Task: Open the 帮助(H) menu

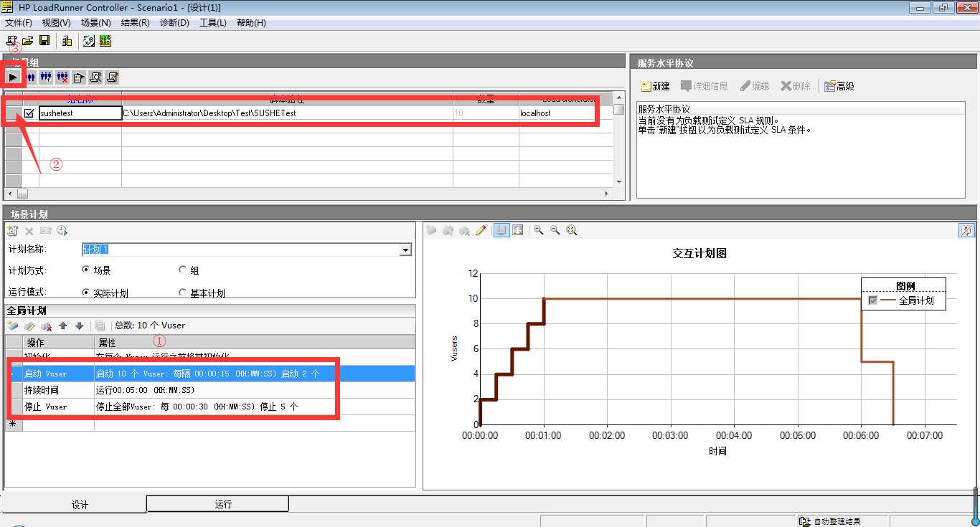Action: point(251,23)
